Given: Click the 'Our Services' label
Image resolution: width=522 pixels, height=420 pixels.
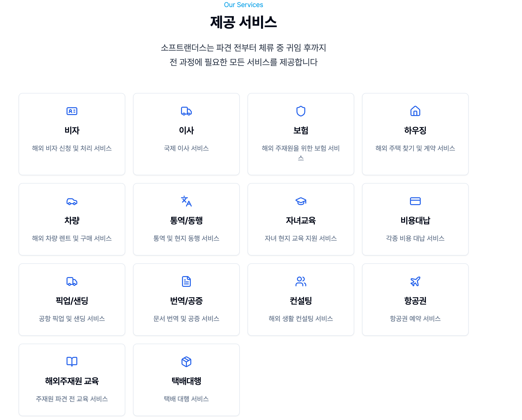Looking at the screenshot, I should pos(243,5).
